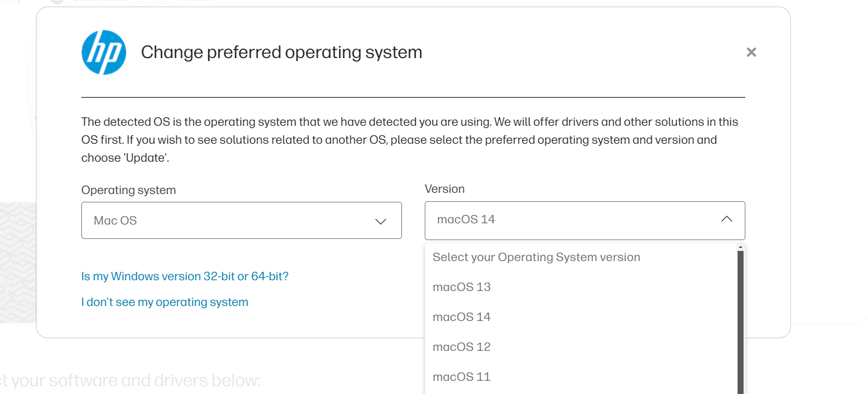Choose macOS 11 in the version list
Screen dimensions: 868x394
pyautogui.click(x=580, y=377)
